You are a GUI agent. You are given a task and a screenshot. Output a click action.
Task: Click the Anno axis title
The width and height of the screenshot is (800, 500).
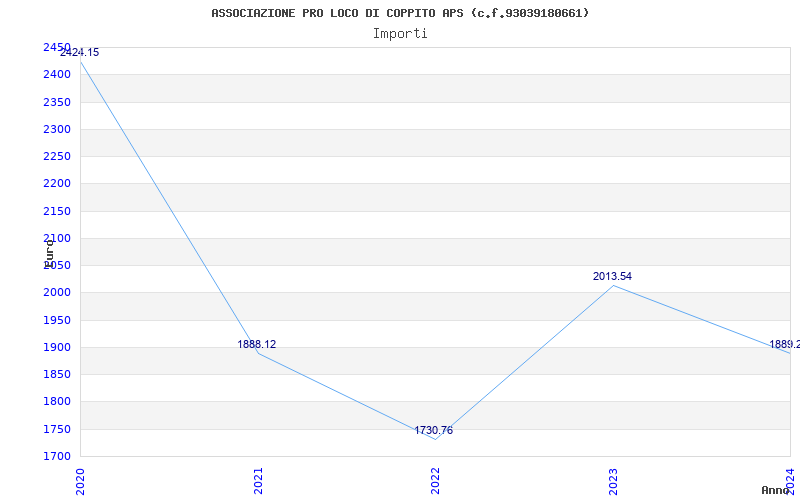tap(776, 490)
